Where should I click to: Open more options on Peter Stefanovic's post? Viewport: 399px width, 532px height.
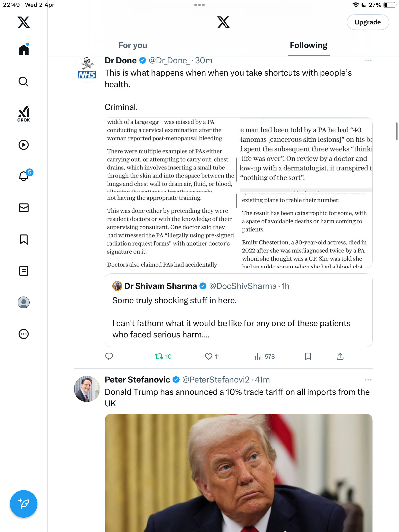coord(368,380)
